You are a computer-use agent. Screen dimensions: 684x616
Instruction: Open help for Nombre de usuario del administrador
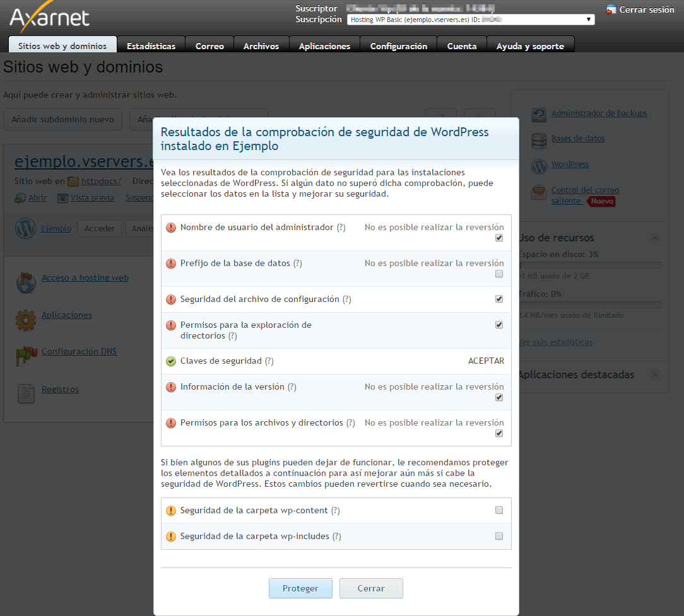[341, 228]
